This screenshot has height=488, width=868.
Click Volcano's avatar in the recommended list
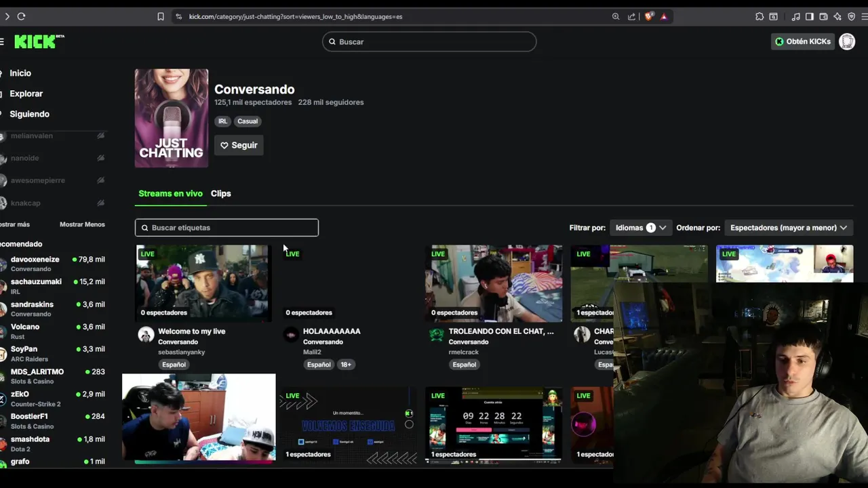[x=3, y=331]
